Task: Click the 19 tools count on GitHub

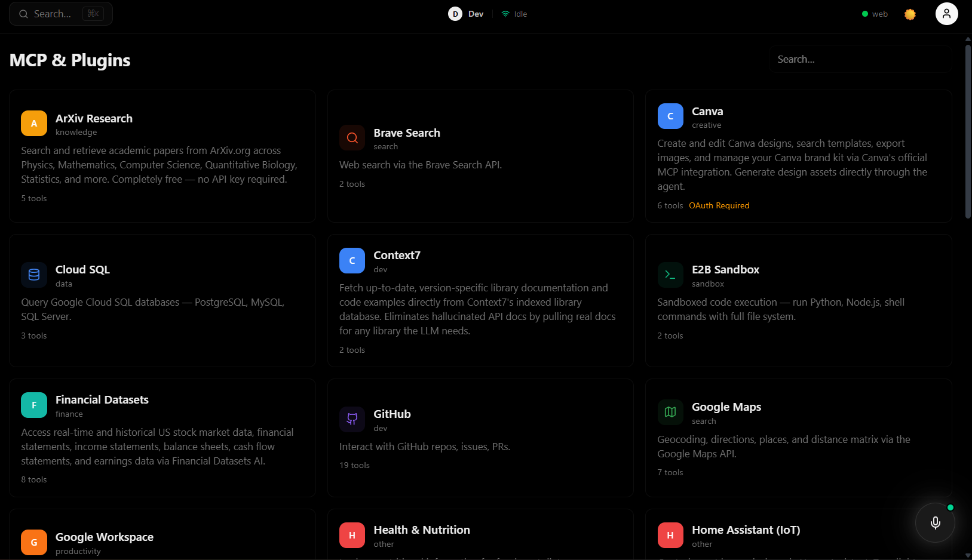Action: pos(354,465)
